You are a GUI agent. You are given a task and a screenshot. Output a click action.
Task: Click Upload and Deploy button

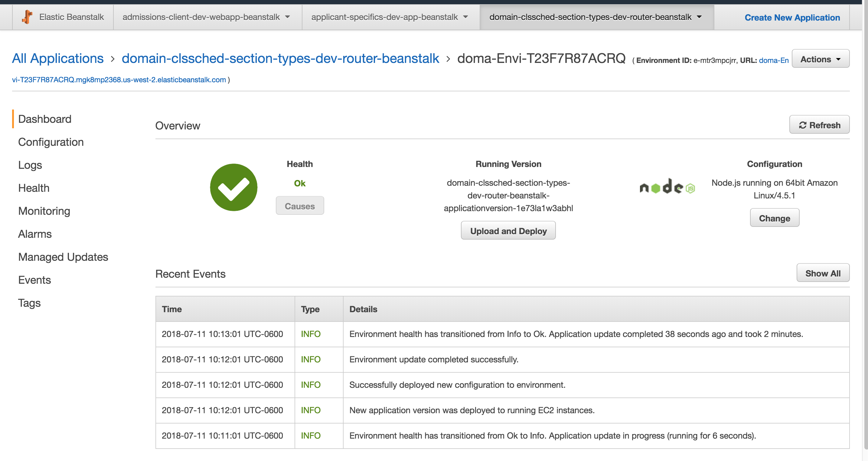[x=508, y=230]
